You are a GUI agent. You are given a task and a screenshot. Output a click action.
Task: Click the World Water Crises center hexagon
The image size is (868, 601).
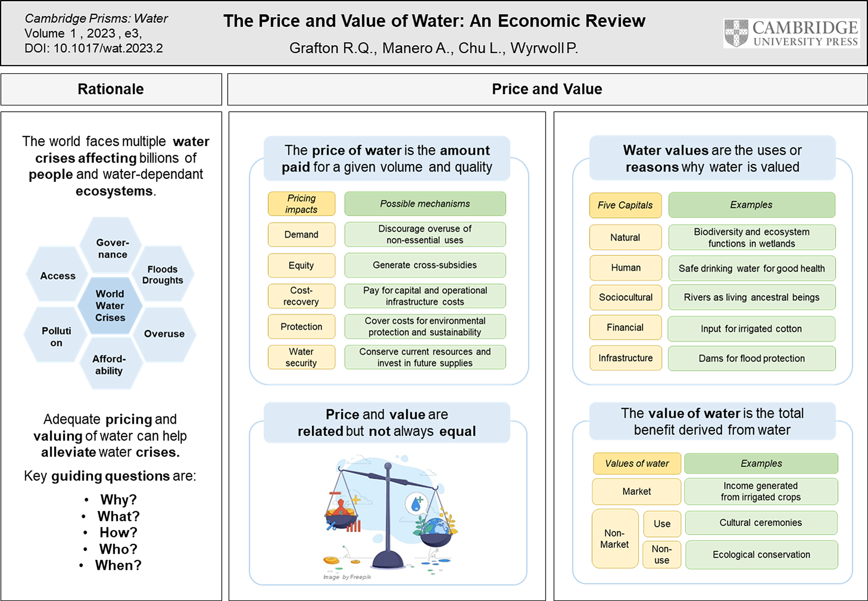click(x=110, y=305)
